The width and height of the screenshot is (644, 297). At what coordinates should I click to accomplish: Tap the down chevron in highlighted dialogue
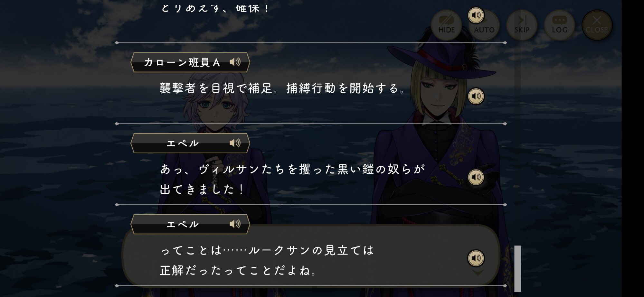478,273
